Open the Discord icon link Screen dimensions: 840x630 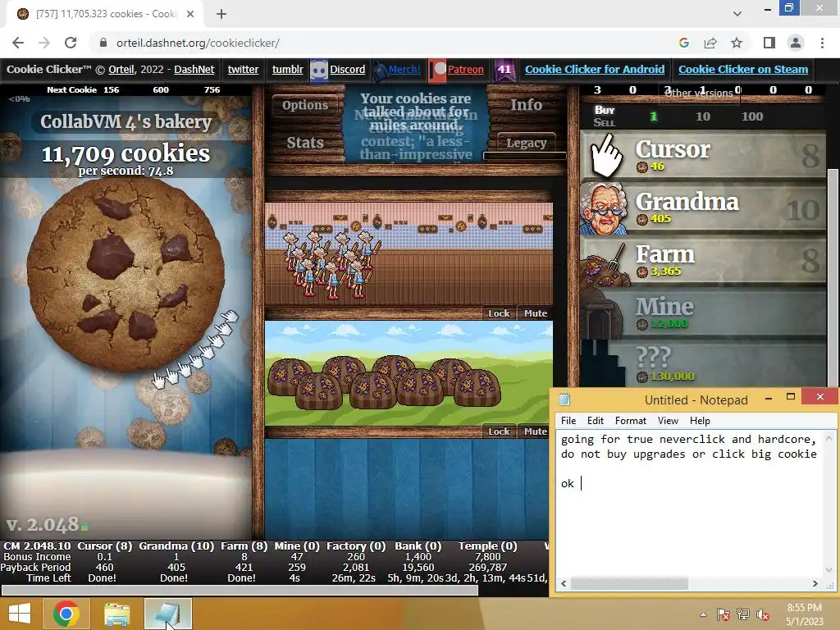[319, 70]
